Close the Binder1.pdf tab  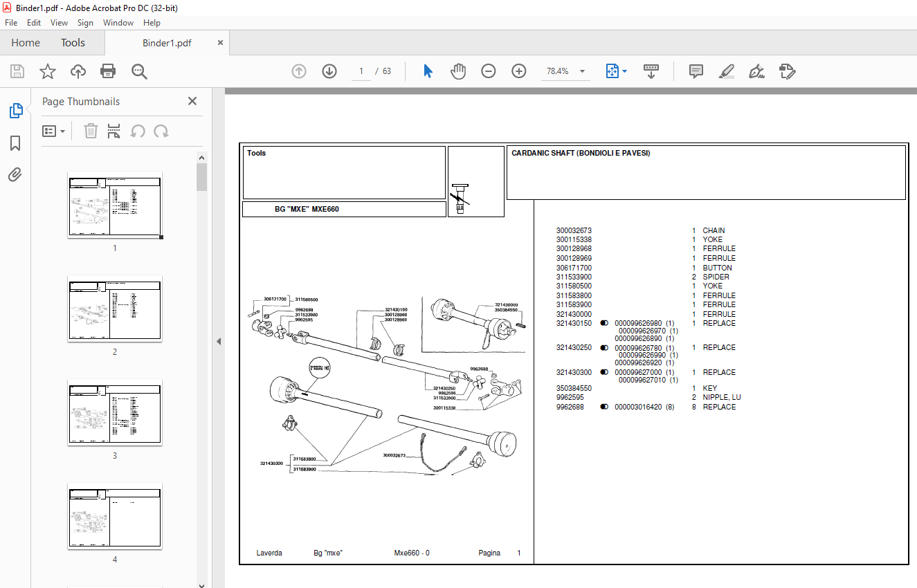pyautogui.click(x=221, y=43)
